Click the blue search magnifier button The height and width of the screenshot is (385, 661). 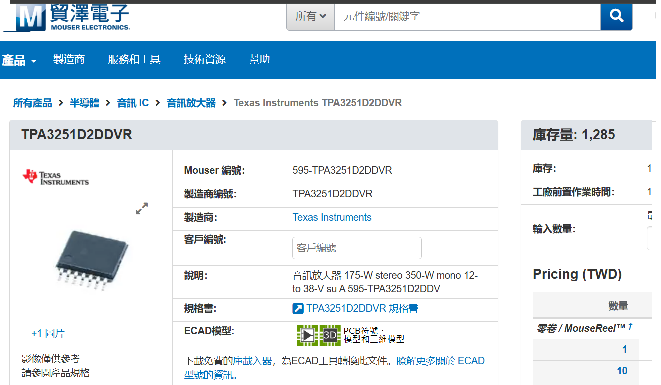click(616, 16)
